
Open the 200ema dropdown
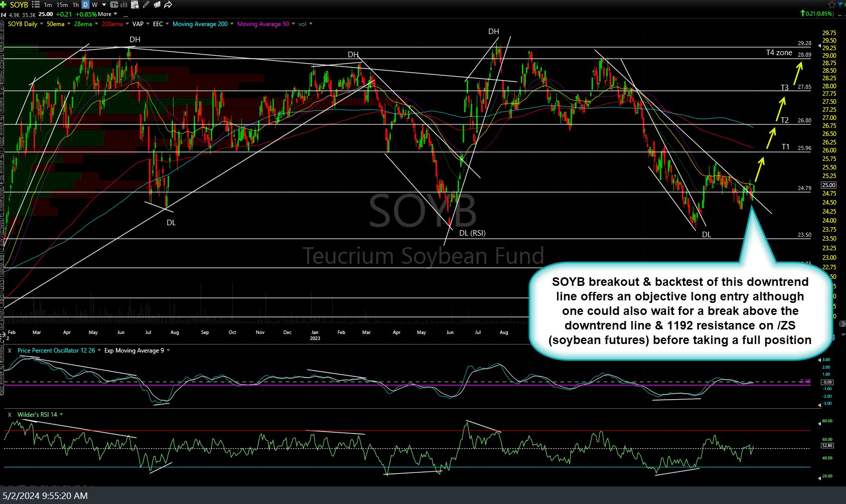pyautogui.click(x=126, y=24)
